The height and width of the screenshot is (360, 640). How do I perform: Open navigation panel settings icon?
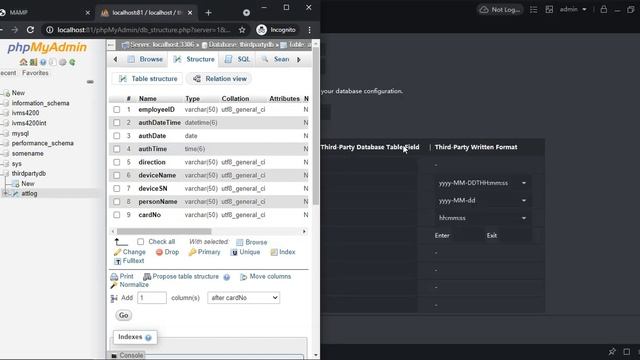point(62,62)
